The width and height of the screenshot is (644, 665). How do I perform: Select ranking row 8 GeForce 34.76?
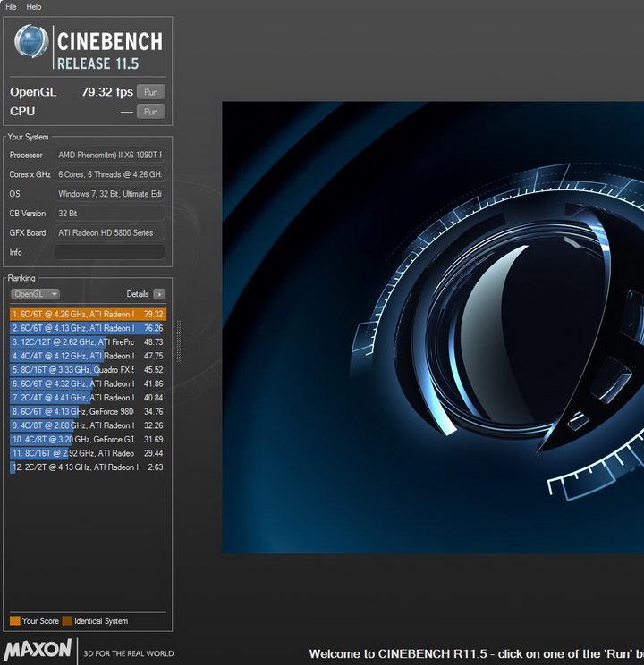click(x=88, y=411)
